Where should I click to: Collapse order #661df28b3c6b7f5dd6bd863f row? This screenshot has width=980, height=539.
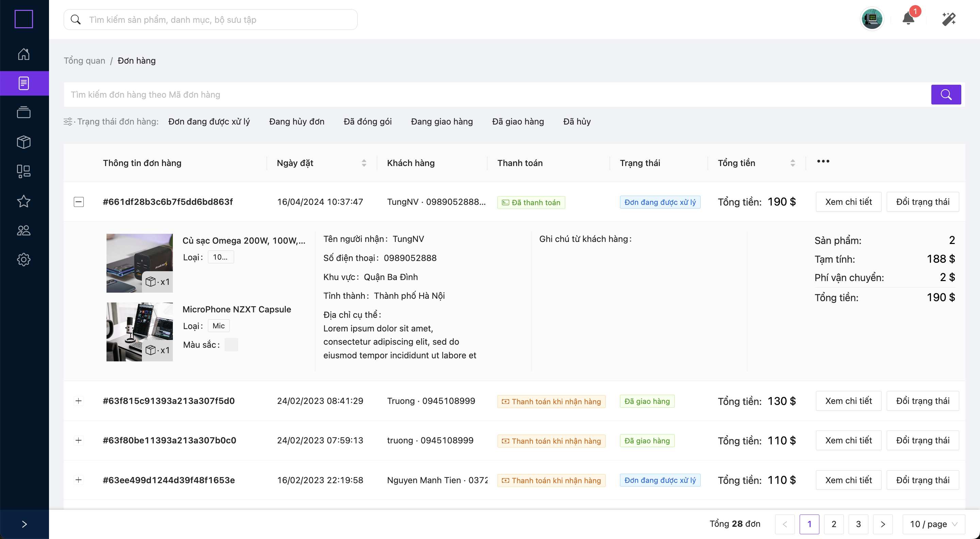pos(79,201)
